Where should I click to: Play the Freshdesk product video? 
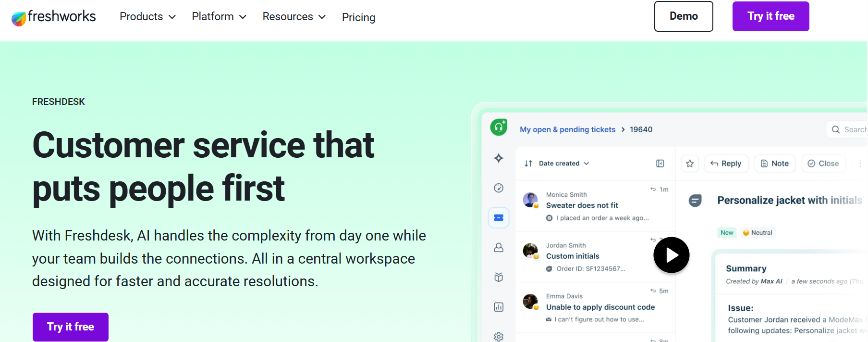671,255
